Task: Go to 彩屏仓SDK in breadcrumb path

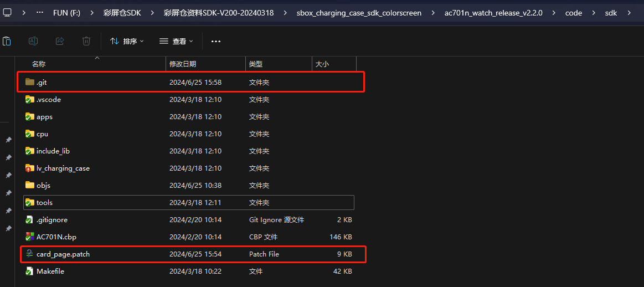Action: pyautogui.click(x=122, y=13)
